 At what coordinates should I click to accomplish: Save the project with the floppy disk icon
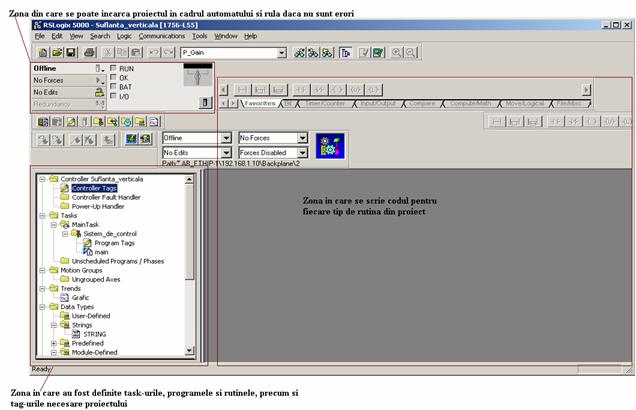pos(71,53)
